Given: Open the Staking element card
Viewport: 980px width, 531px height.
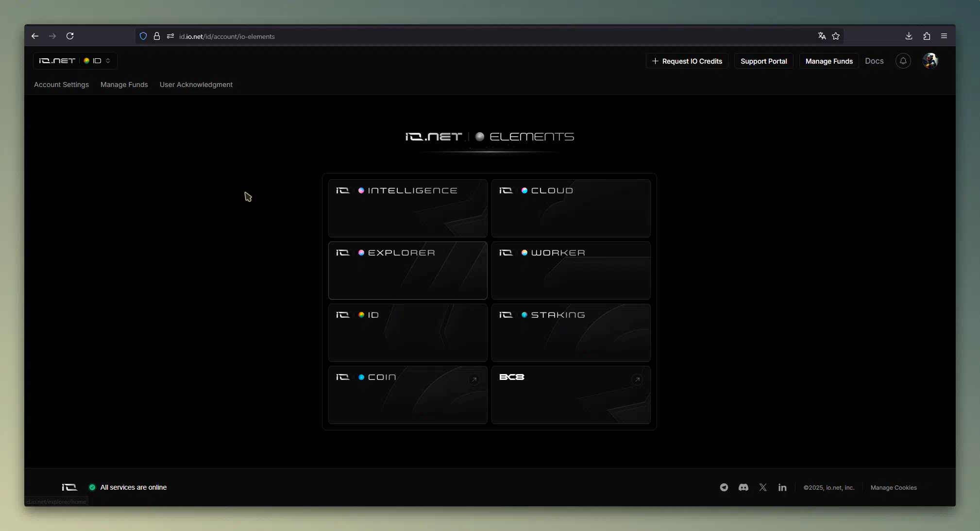Looking at the screenshot, I should pyautogui.click(x=571, y=333).
